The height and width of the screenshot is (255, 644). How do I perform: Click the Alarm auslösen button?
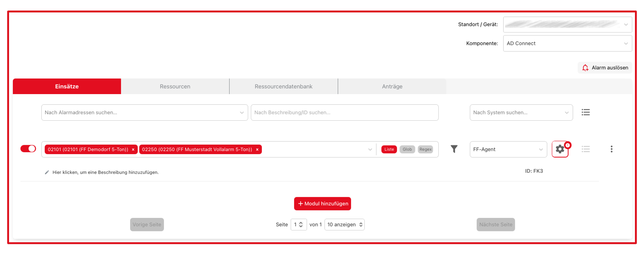(x=605, y=68)
